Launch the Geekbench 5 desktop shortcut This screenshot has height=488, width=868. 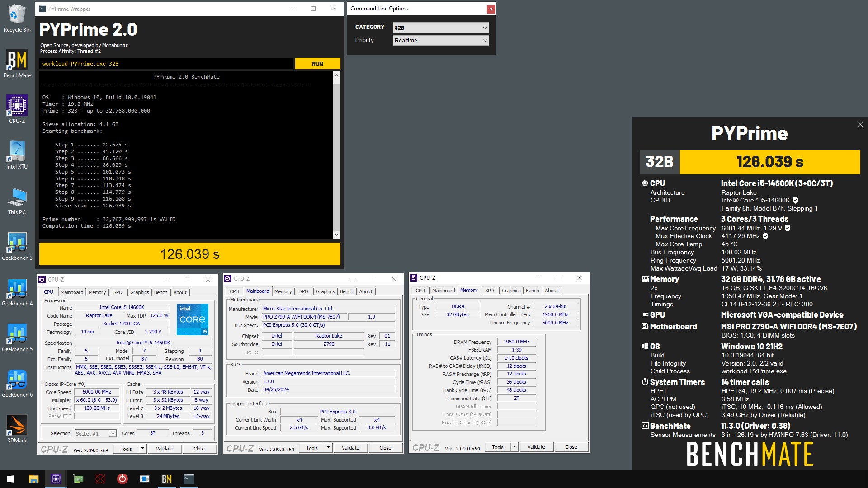coord(17,338)
